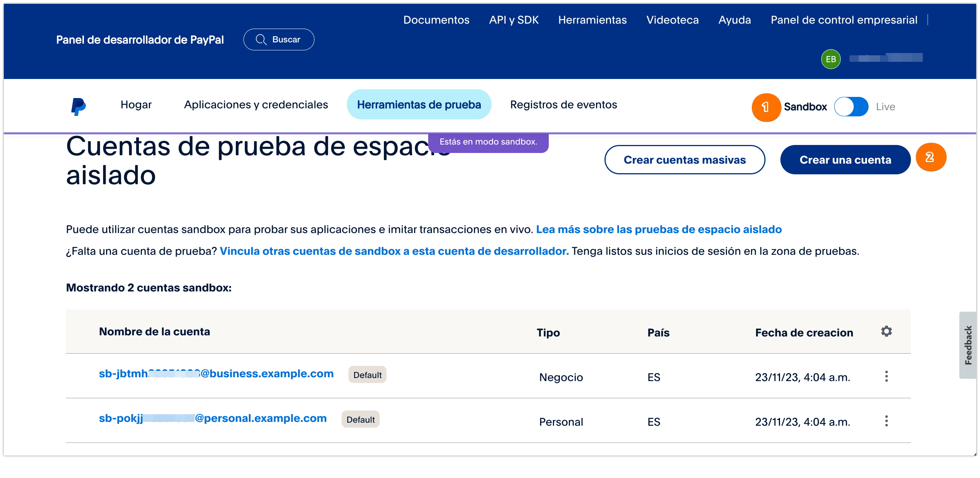The height and width of the screenshot is (478, 980).
Task: Click the PayPal logo icon
Action: (x=79, y=106)
